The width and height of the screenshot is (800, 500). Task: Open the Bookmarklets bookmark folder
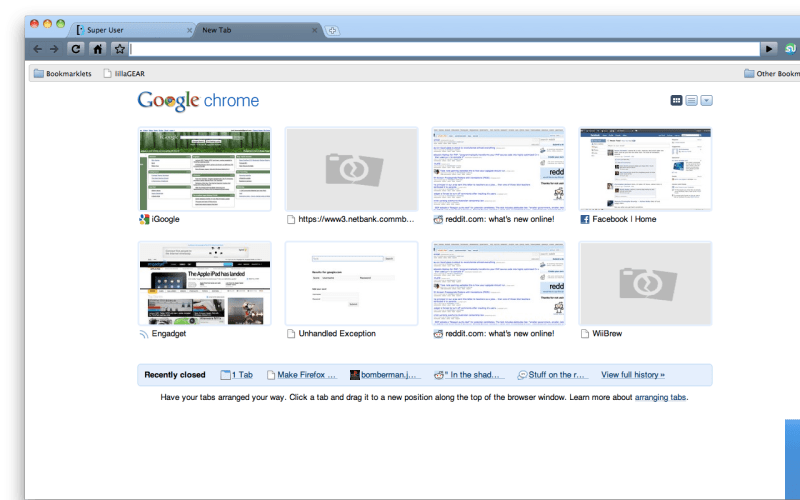pyautogui.click(x=62, y=73)
